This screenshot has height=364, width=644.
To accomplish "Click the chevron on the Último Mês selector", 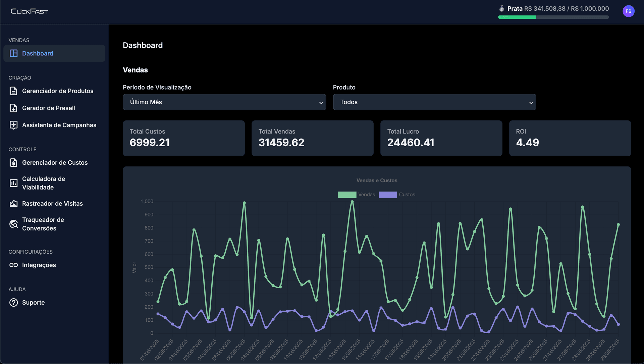I will point(321,102).
